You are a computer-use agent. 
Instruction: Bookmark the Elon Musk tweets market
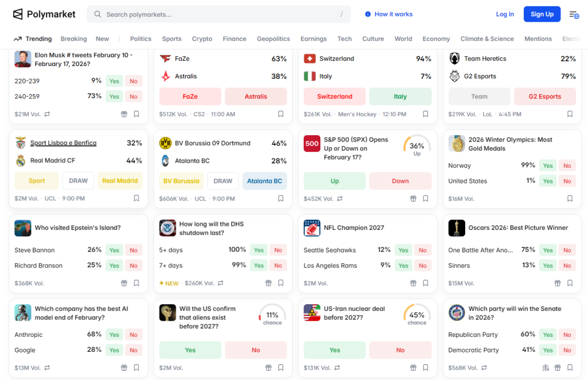(x=137, y=114)
